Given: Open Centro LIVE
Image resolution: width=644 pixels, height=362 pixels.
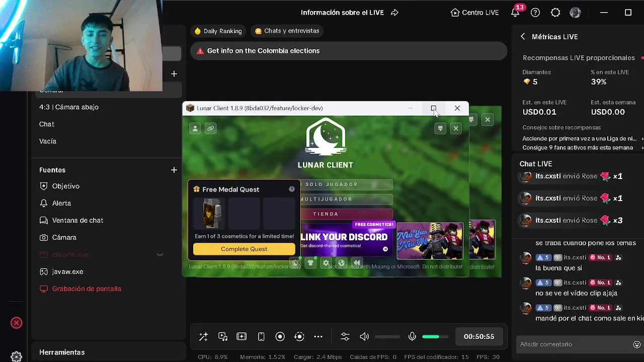Looking at the screenshot, I should tap(474, 13).
